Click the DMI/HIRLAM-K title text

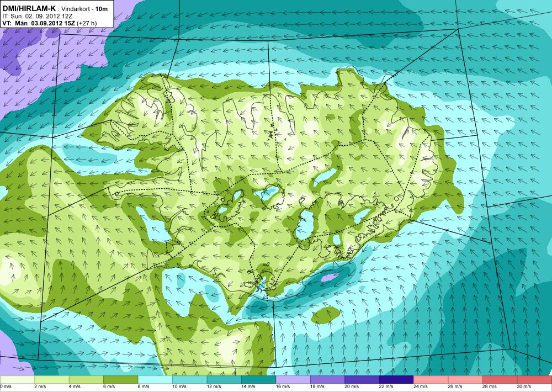pos(29,8)
